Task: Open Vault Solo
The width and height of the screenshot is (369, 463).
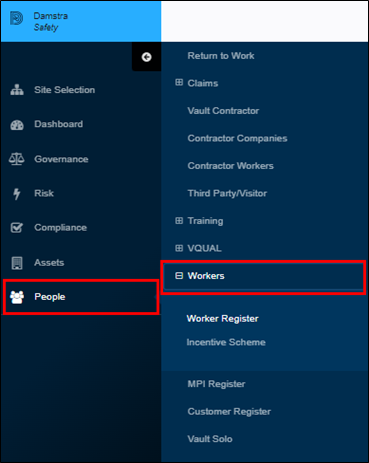Action: pos(210,439)
